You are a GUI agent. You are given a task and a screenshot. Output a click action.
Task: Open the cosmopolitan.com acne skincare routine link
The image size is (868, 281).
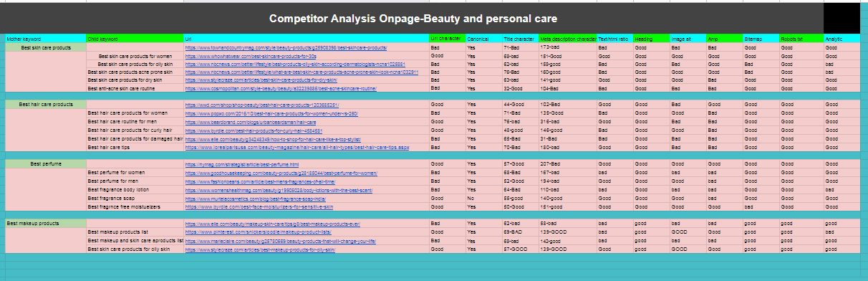(x=281, y=89)
